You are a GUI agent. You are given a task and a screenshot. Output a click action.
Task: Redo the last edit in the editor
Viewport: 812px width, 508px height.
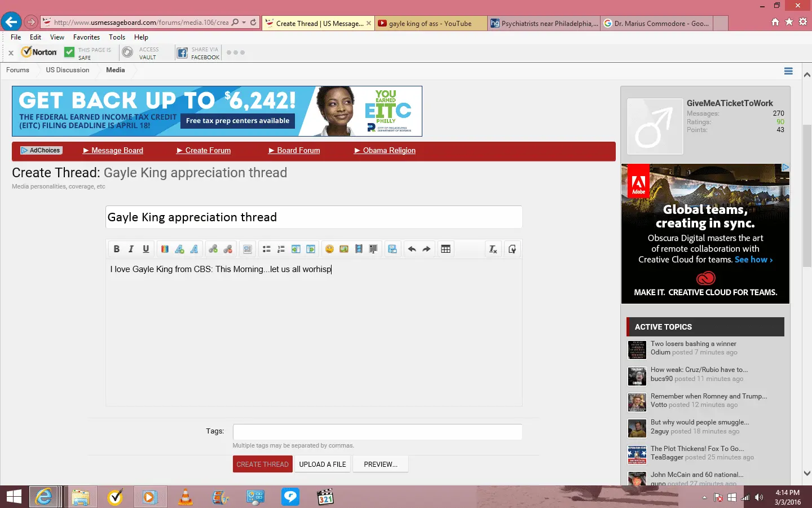click(x=426, y=249)
